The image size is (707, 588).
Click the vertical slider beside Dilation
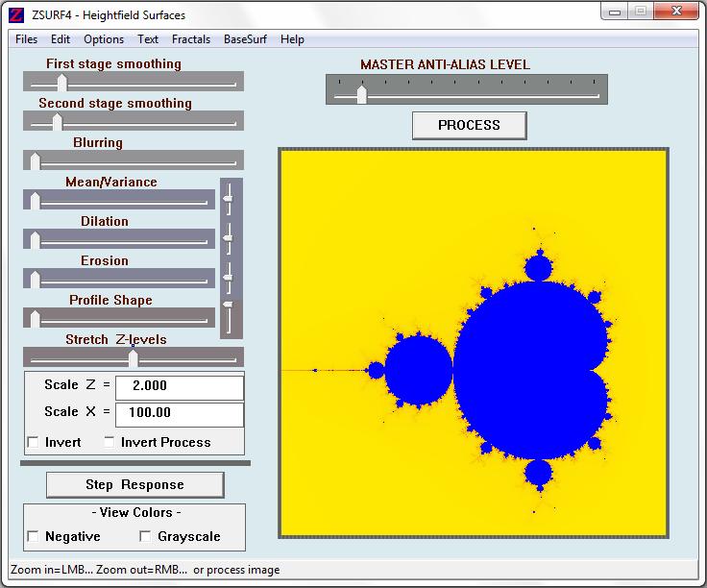[x=229, y=237]
